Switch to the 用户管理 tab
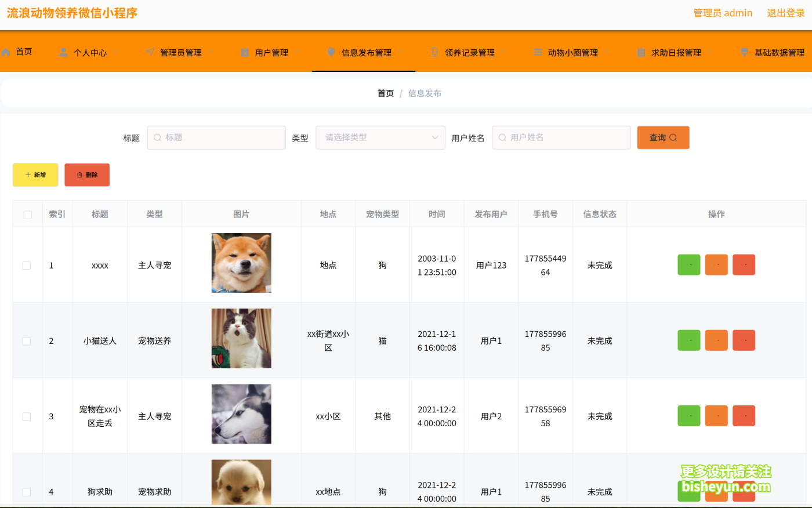 [x=273, y=52]
